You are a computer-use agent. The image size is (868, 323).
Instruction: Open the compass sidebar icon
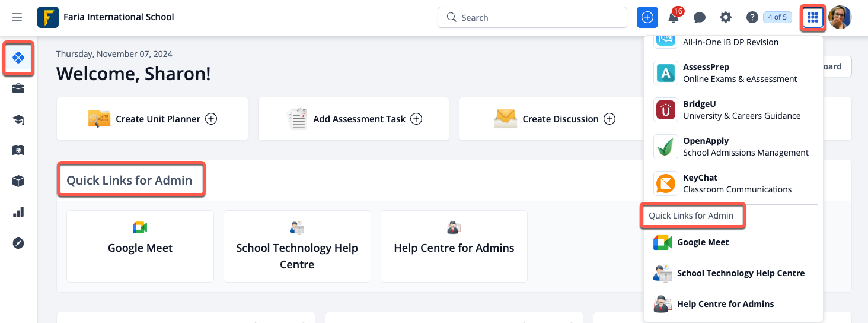[x=18, y=243]
